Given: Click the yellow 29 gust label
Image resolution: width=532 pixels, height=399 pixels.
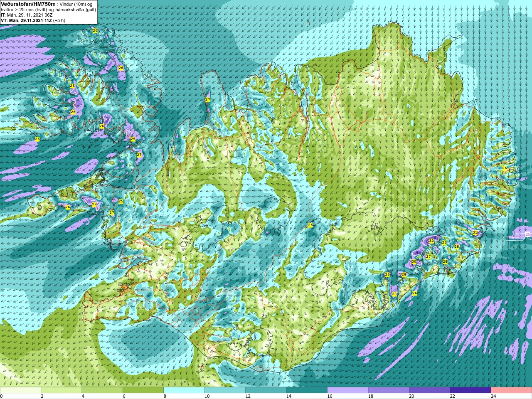Looking at the screenshot, I should (94, 204).
